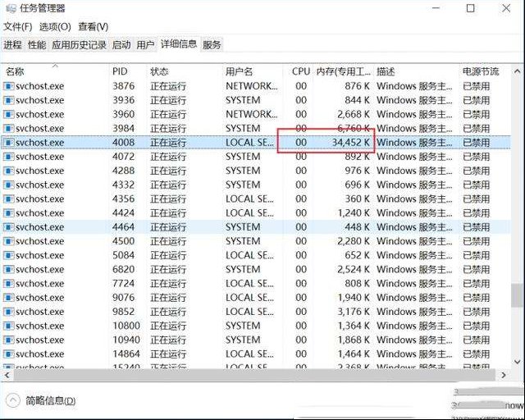Screen dimensions: 525x420
Task: Sort by the 名称 column header
Action: coord(55,71)
